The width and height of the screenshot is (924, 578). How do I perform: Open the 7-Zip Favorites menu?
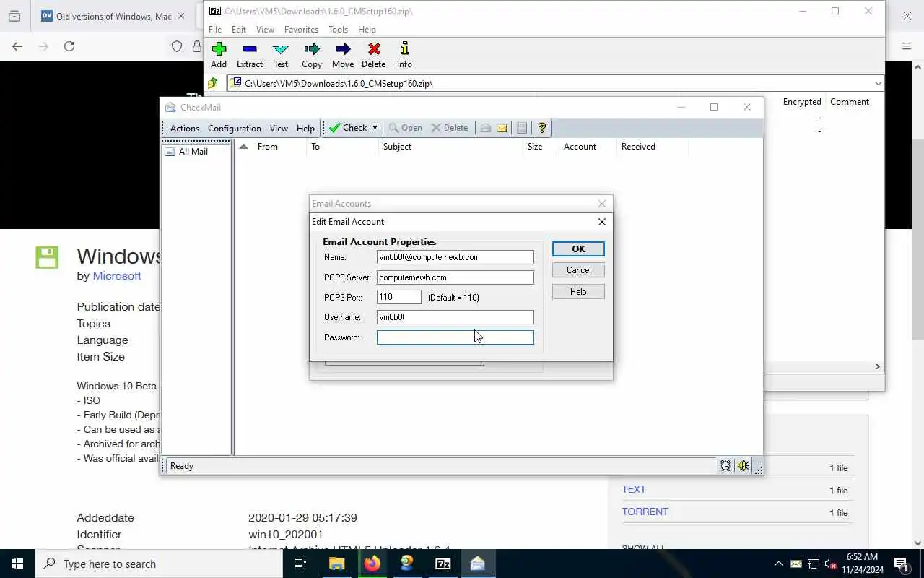point(301,30)
